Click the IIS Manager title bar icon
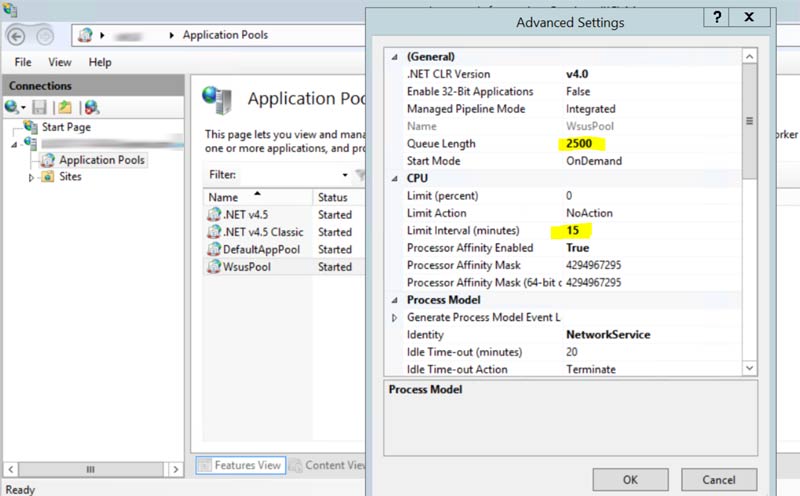800x496 pixels. (10, 9)
